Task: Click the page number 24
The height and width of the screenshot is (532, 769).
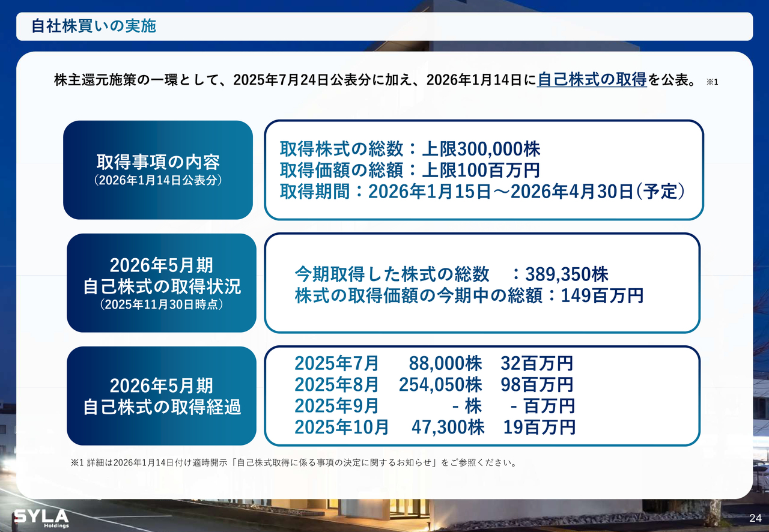Action: [755, 518]
